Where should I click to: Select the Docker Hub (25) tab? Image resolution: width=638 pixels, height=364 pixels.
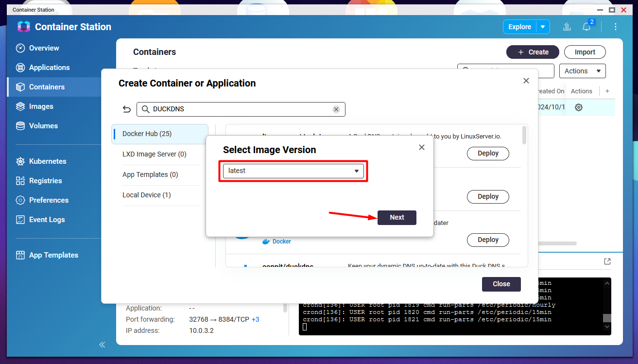159,134
